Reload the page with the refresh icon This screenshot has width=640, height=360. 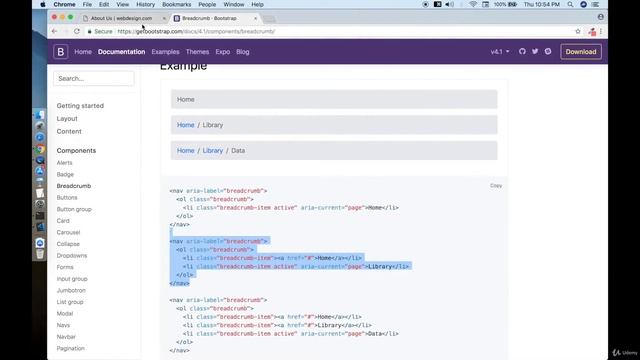(x=77, y=31)
